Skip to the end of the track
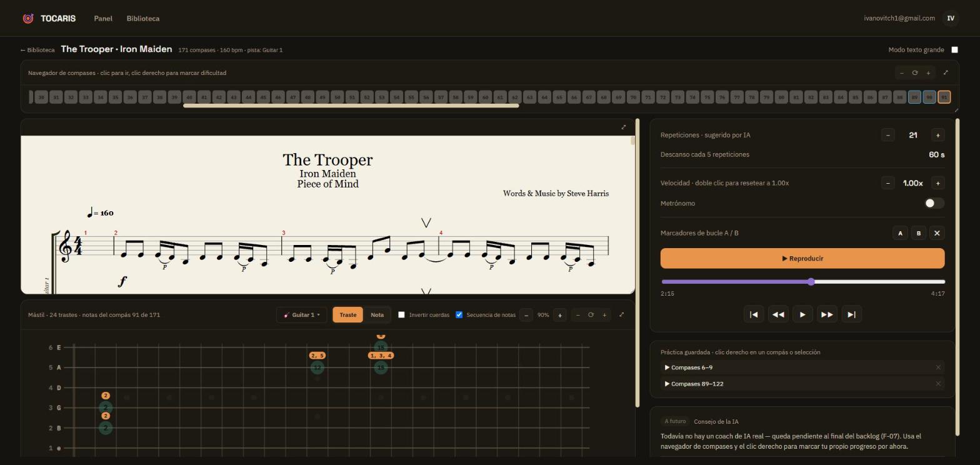The height and width of the screenshot is (465, 980). tap(851, 314)
